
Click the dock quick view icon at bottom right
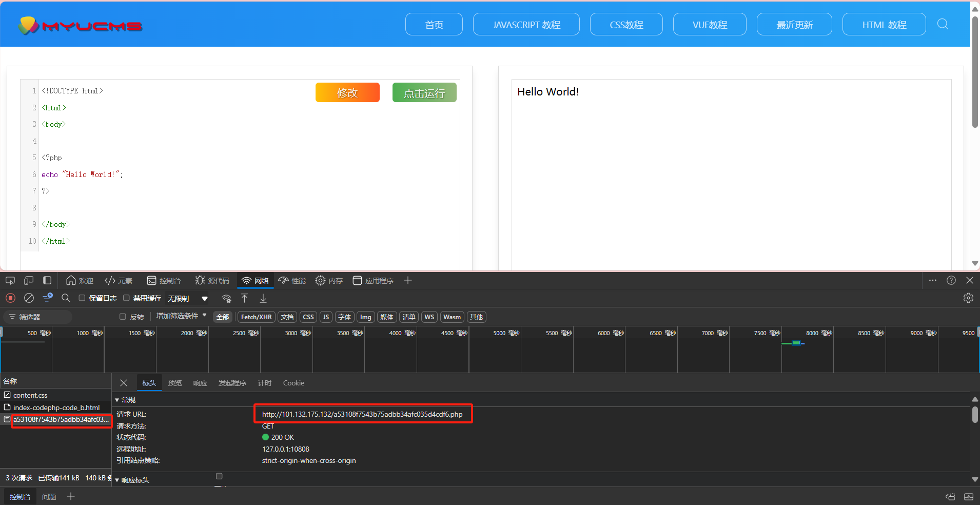[950, 497]
